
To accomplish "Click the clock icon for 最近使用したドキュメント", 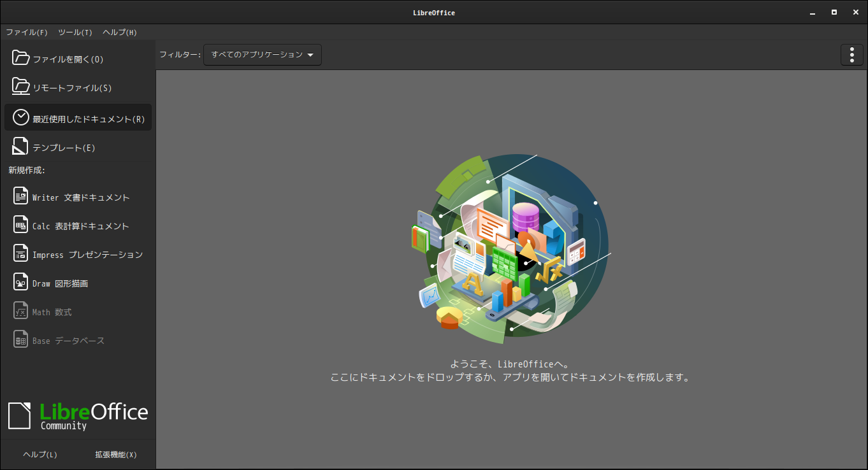I will 21,117.
